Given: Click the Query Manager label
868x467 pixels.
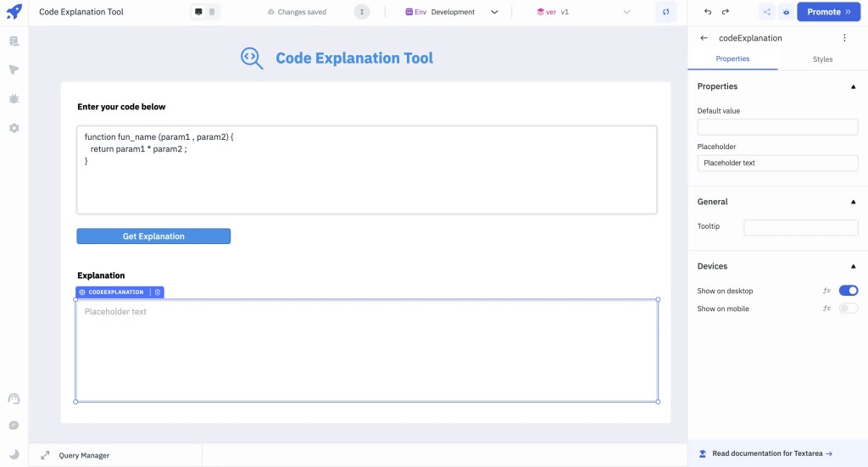Looking at the screenshot, I should 84,455.
